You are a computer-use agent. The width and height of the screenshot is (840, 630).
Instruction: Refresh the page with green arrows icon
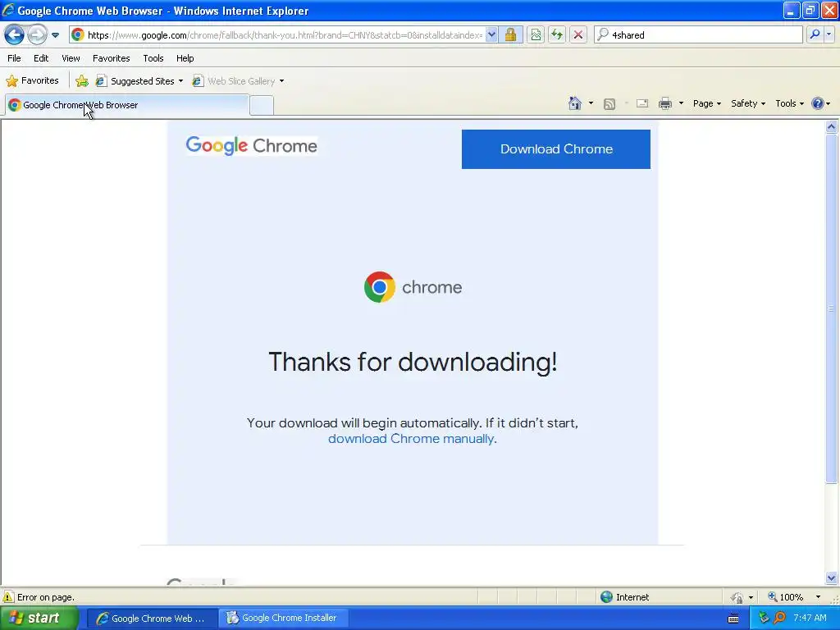557,34
